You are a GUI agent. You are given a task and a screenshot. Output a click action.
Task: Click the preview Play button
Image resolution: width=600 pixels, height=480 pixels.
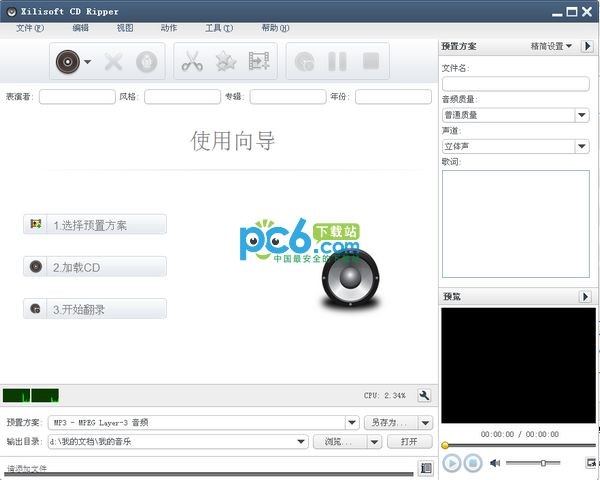click(452, 463)
